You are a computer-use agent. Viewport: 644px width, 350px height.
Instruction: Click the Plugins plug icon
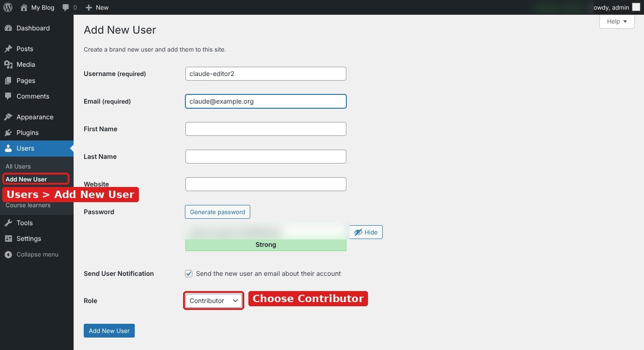tap(8, 133)
